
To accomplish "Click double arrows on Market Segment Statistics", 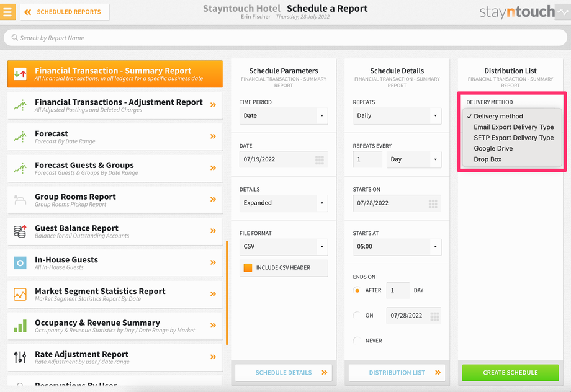I will [213, 294].
